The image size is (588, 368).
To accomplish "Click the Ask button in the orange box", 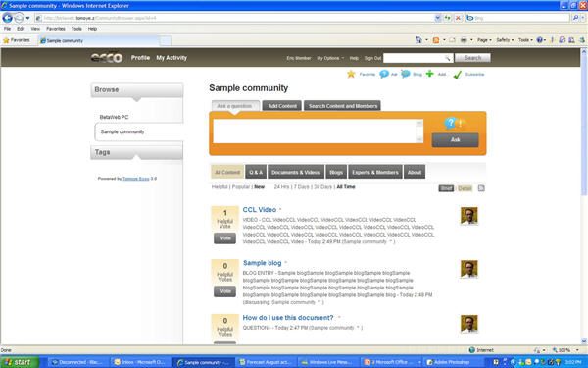I will click(x=455, y=139).
